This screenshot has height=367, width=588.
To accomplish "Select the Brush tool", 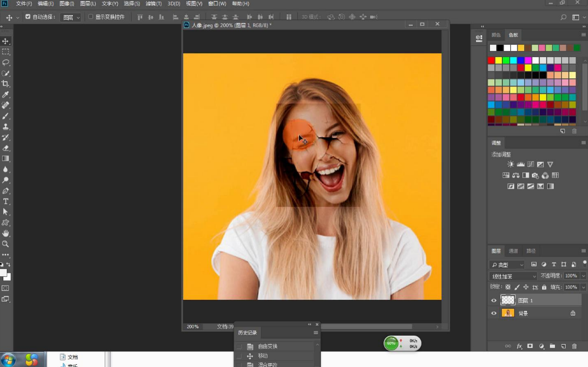I will [x=6, y=116].
